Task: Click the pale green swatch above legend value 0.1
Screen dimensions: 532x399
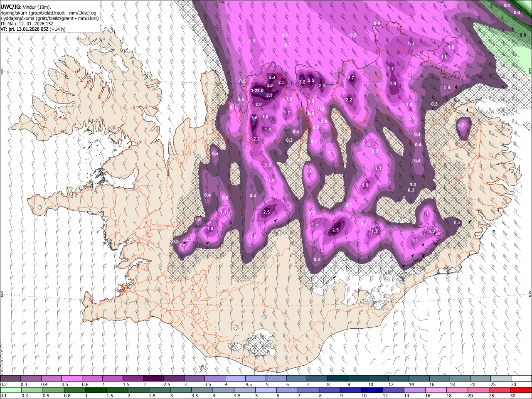Action: point(10,390)
